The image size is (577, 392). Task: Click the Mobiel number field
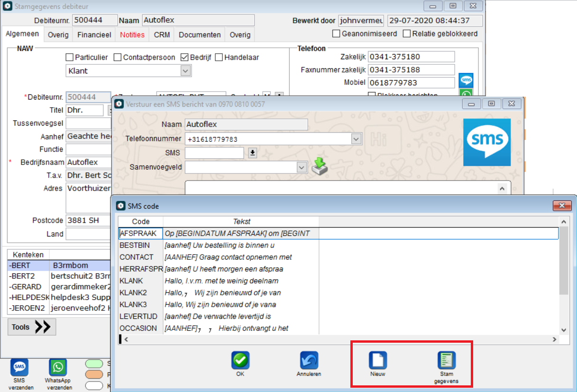(411, 82)
